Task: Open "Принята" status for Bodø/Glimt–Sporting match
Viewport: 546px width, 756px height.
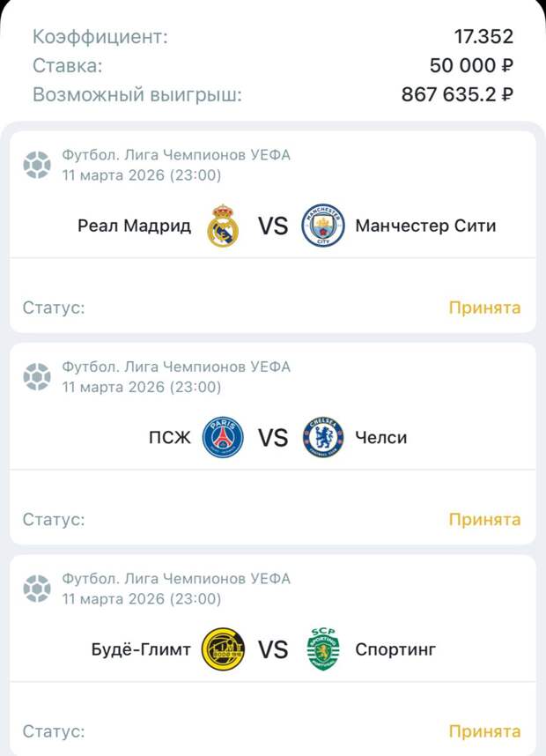Action: click(x=484, y=731)
